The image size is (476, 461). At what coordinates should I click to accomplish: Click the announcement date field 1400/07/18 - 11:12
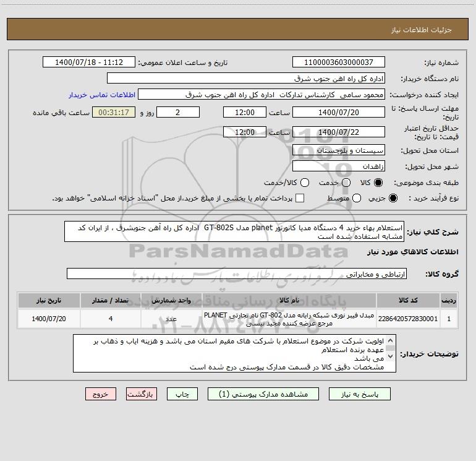pos(88,62)
